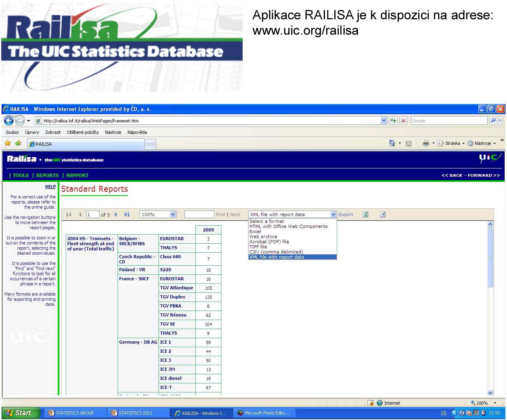Screen dimensions: 507x420
Task: Open the REPORTS navigation link
Action: click(47, 176)
